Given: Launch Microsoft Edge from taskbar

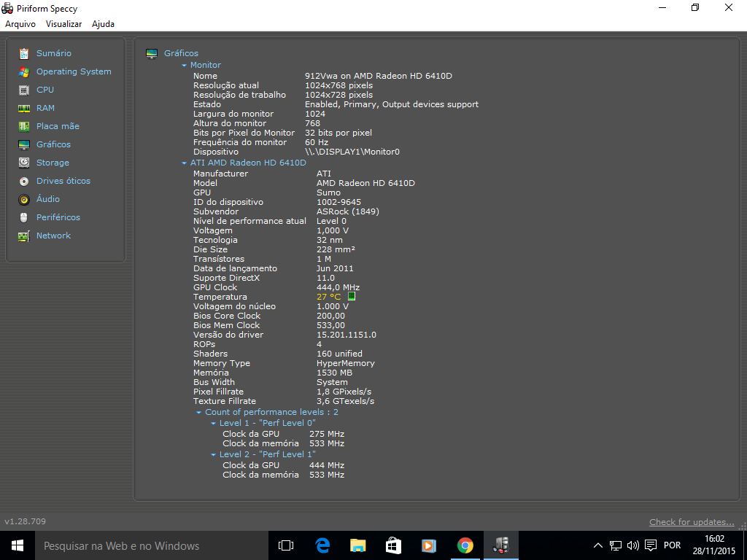Looking at the screenshot, I should tap(322, 545).
